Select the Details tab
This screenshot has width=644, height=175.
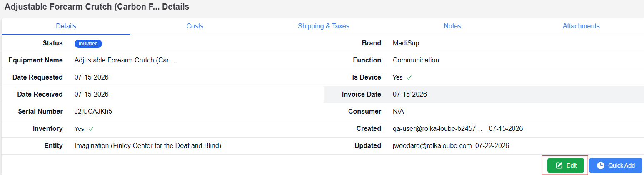(66, 26)
